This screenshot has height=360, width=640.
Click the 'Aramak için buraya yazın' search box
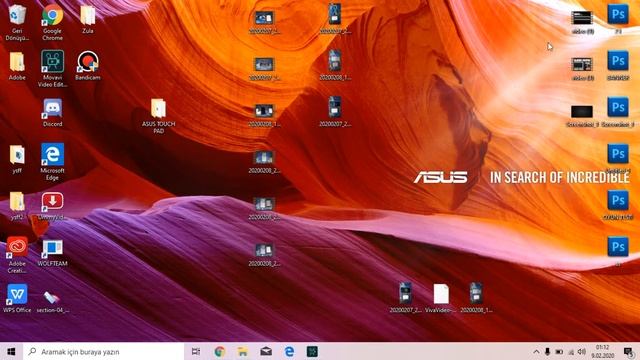(104, 351)
